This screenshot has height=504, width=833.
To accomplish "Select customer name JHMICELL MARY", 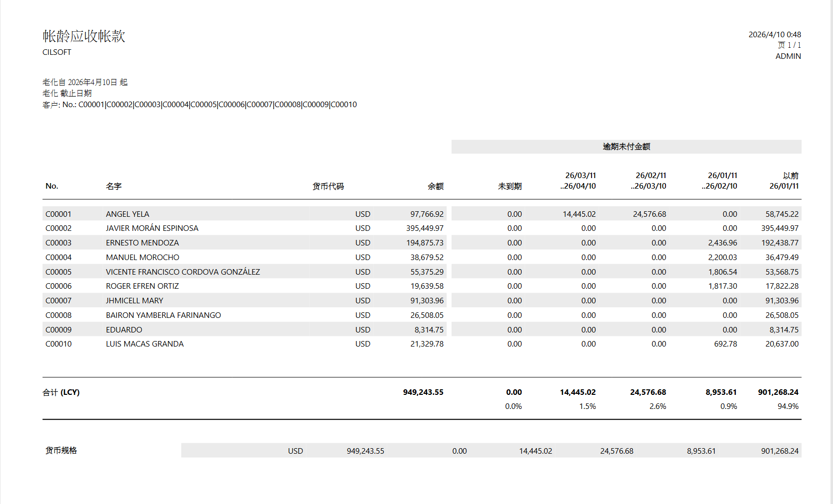I will 134,301.
